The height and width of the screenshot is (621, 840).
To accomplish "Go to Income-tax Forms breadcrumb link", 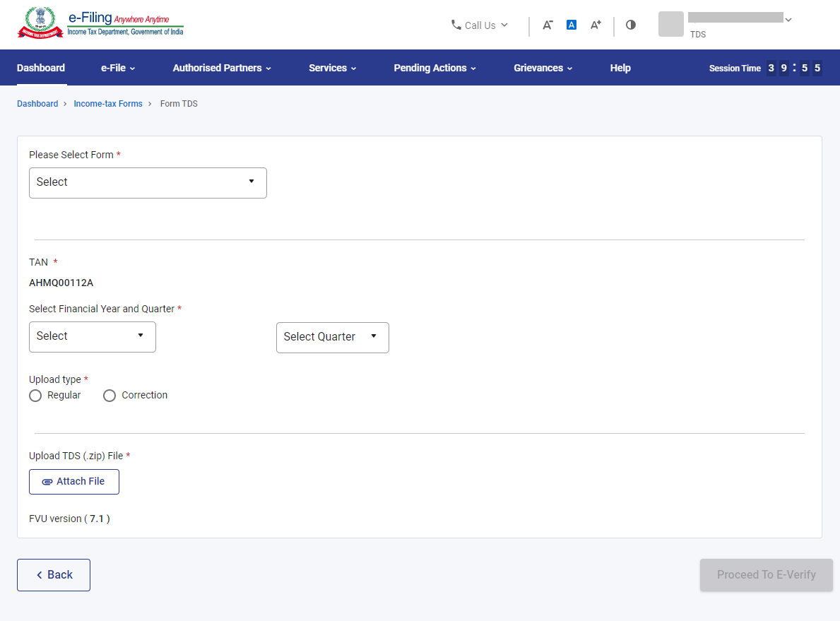I will click(x=108, y=104).
